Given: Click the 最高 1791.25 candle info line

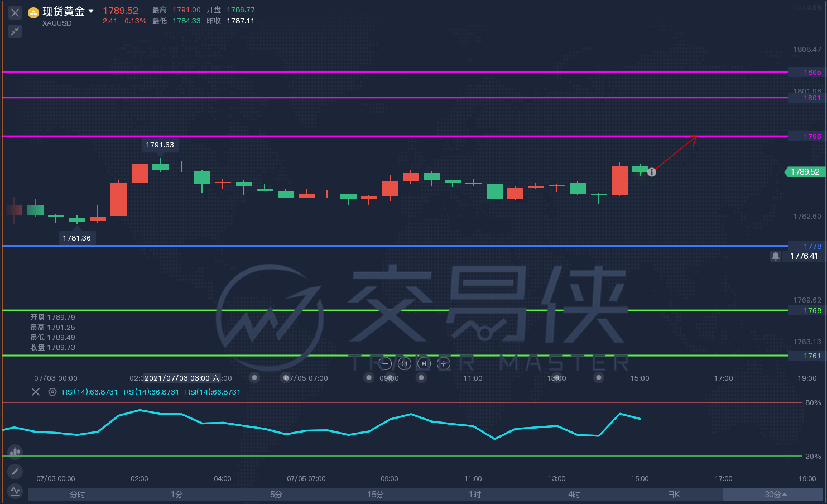Looking at the screenshot, I should pos(52,328).
